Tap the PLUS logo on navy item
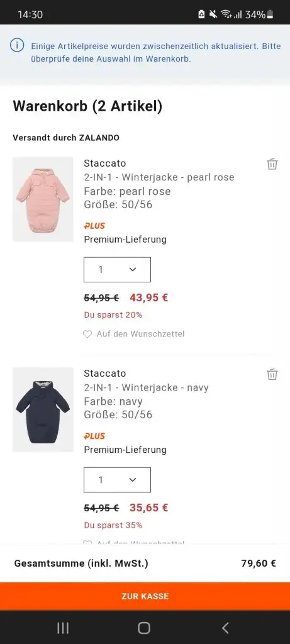The image size is (290, 644). coord(94,436)
